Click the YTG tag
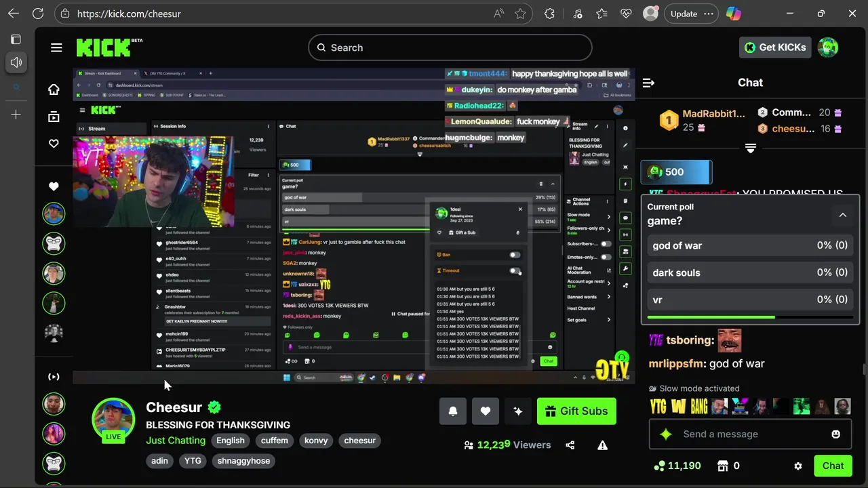 [x=193, y=461]
